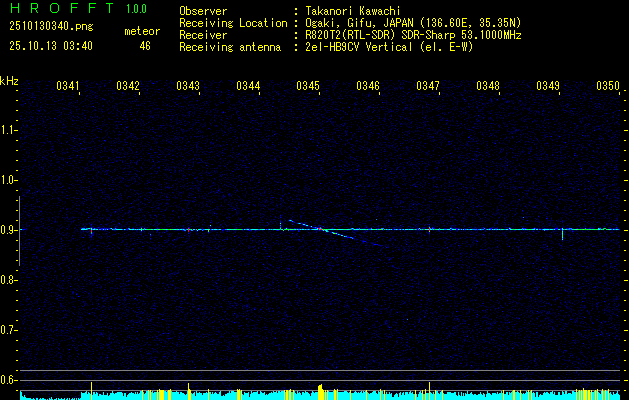Click the HROFFT program title

coord(62,8)
